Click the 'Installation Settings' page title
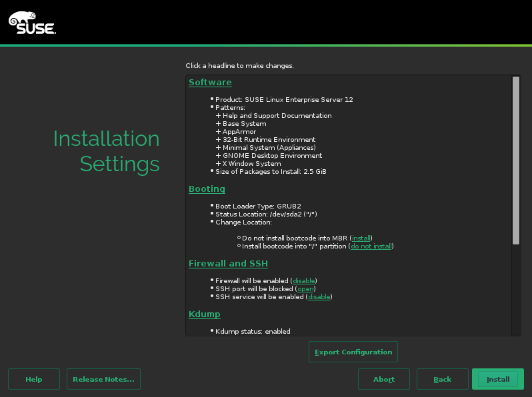The image size is (532, 397). tap(107, 151)
